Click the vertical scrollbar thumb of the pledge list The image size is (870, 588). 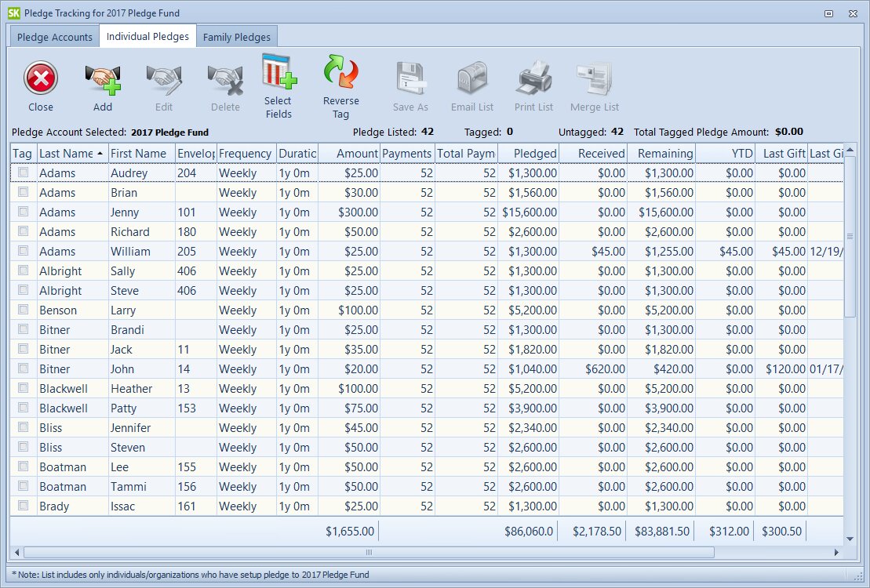(850, 236)
